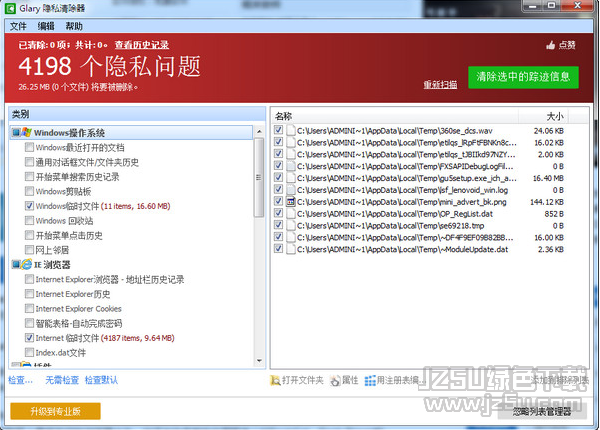Click the Glary app logo icon in title bar
The height and width of the screenshot is (430, 600).
click(10, 8)
